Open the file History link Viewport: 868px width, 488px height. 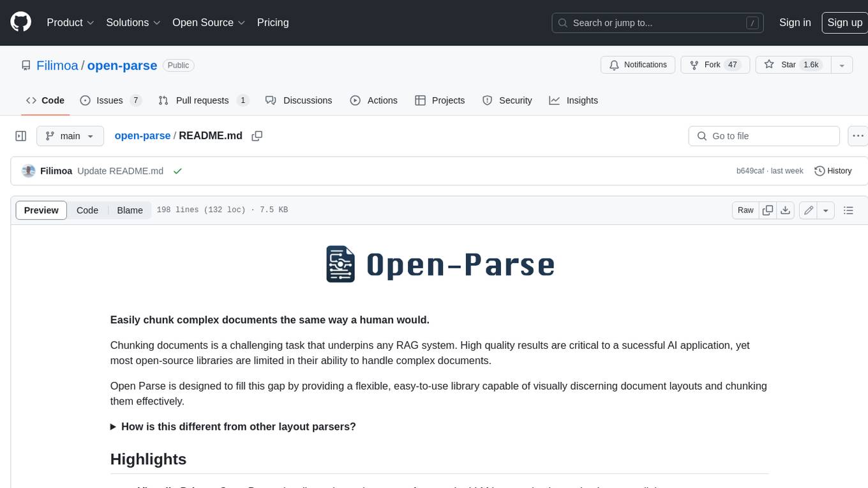pos(833,171)
